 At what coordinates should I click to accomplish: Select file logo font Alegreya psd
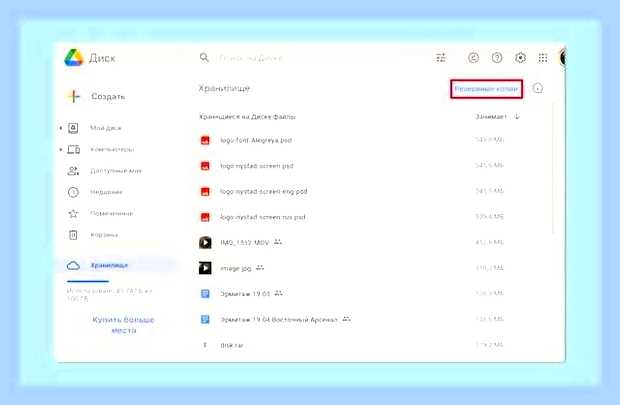click(256, 140)
